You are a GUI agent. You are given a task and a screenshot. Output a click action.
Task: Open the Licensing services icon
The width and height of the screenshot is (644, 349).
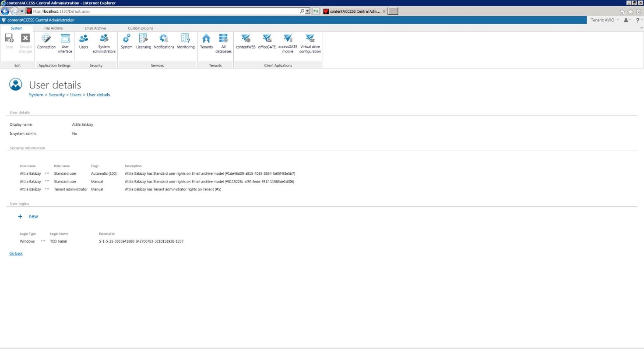143,42
